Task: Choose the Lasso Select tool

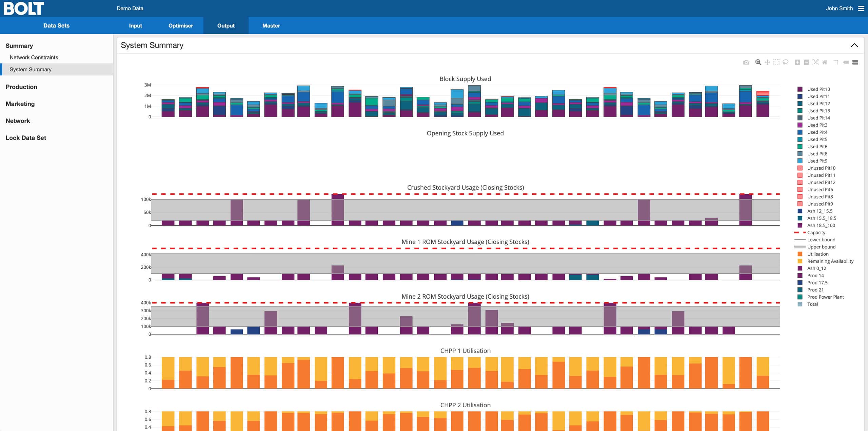Action: click(x=785, y=62)
